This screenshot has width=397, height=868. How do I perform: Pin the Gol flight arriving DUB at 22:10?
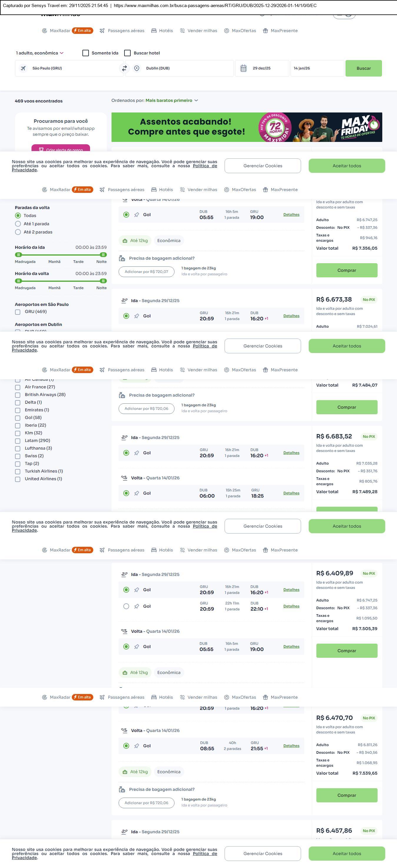(x=136, y=607)
